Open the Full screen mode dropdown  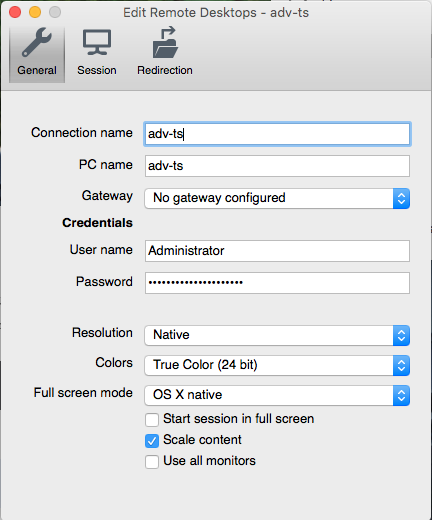point(277,395)
